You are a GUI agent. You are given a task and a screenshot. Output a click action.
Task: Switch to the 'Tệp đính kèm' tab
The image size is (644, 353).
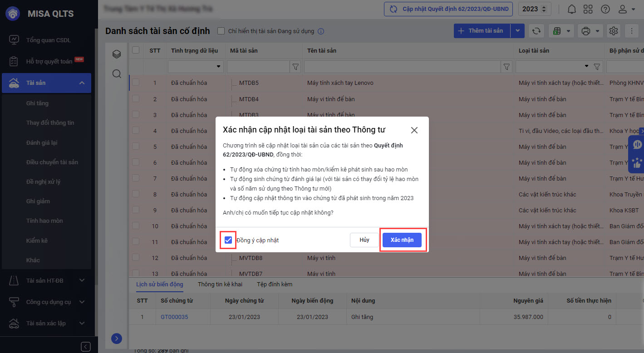pos(275,284)
